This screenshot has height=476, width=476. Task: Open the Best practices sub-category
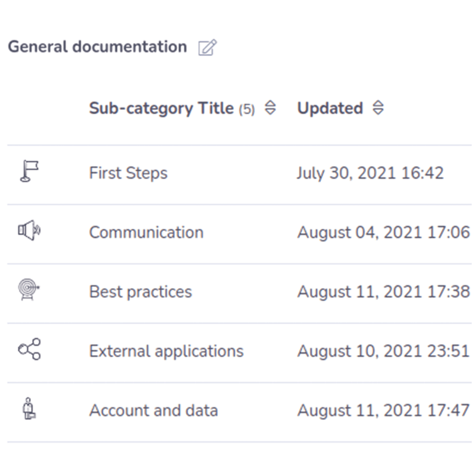140,292
